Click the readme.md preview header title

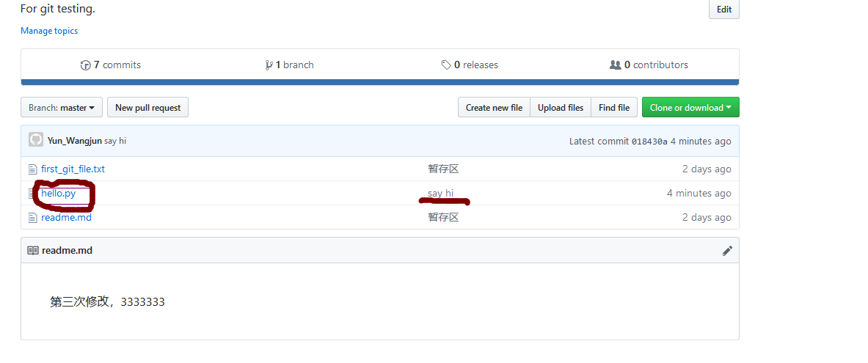coord(67,251)
